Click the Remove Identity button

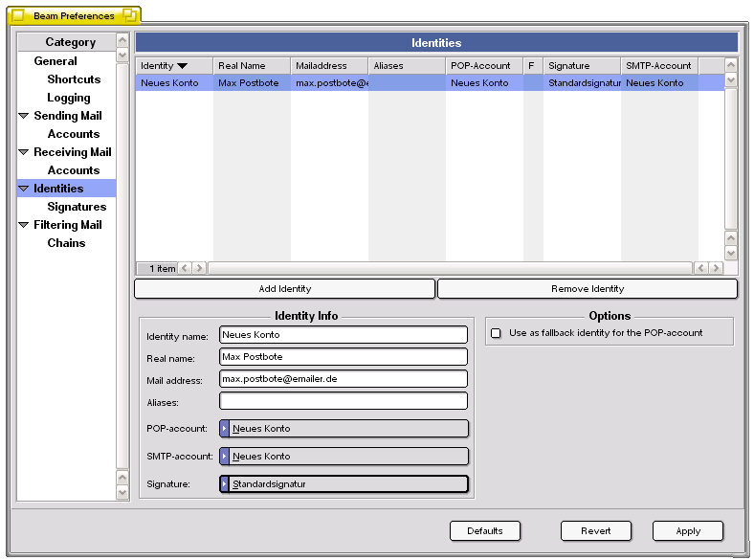click(x=587, y=288)
